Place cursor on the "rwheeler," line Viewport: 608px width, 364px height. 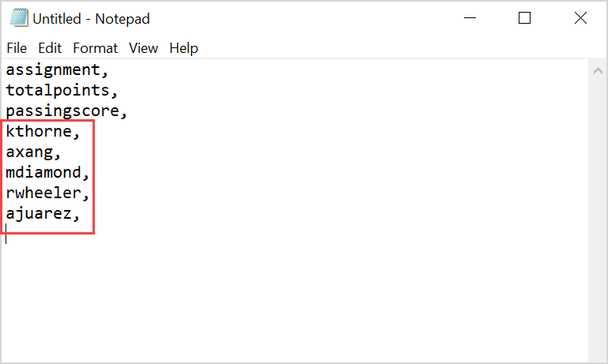pos(47,193)
